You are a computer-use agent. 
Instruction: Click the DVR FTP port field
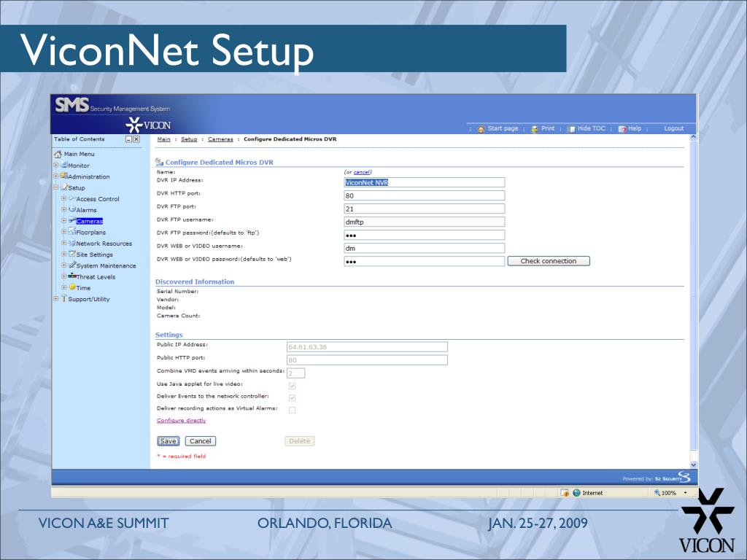[x=424, y=209]
